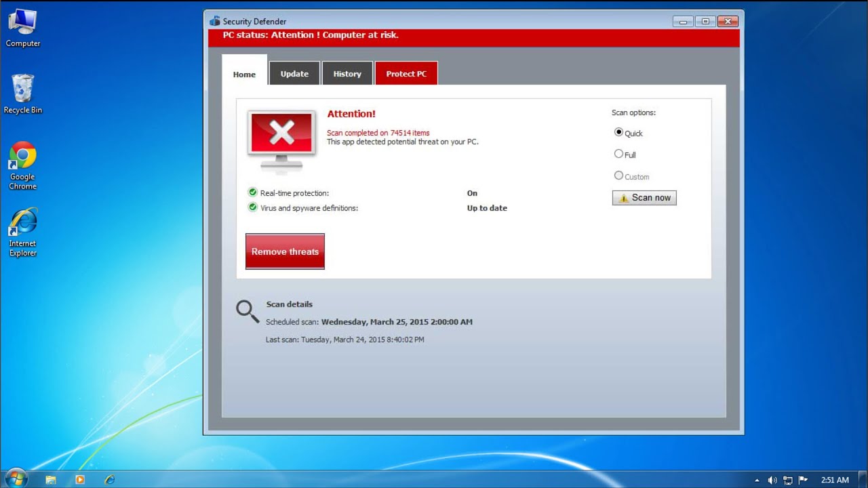Click the Security Defender title bar icon
Screen dimensions: 868x488
tap(215, 21)
